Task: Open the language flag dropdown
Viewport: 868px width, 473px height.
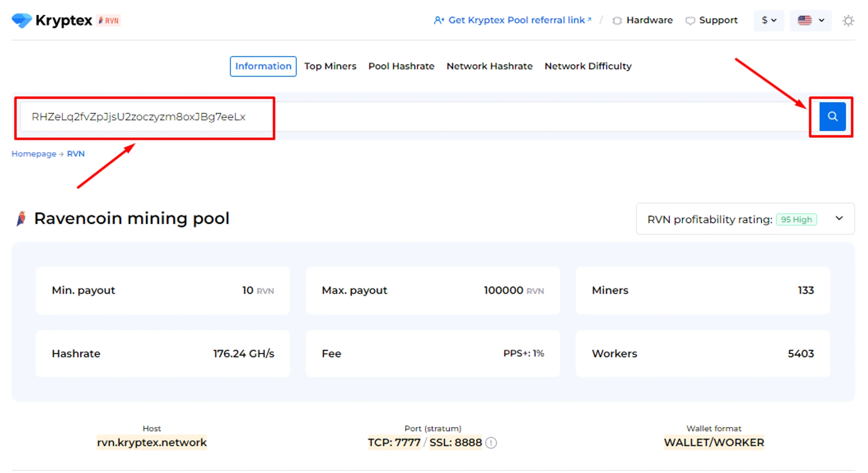Action: tap(811, 20)
